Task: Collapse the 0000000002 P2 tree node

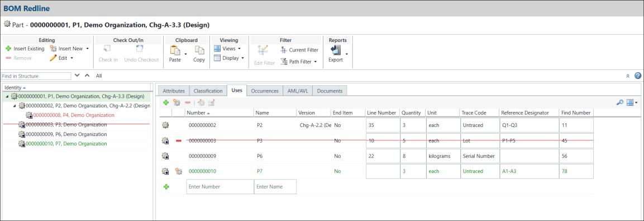Action: tap(15, 106)
